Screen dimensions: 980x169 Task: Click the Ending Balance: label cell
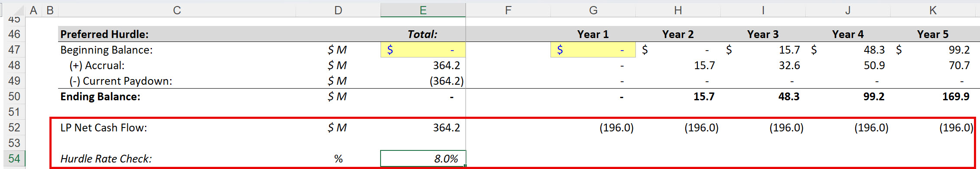(101, 96)
